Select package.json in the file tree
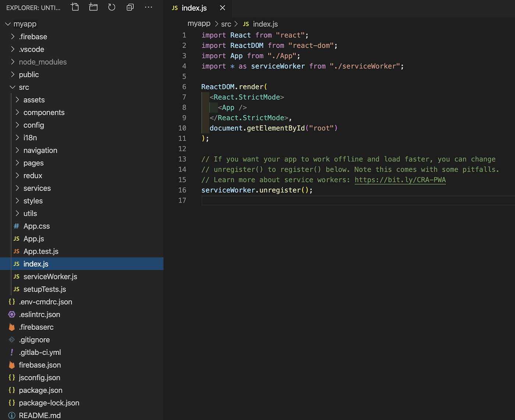 click(x=40, y=390)
